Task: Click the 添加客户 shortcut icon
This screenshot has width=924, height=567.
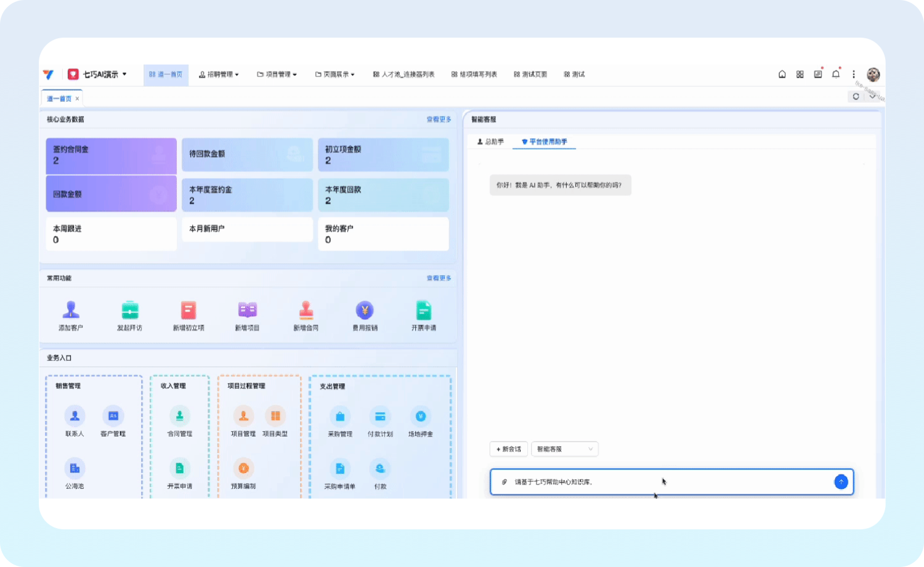Action: (x=71, y=310)
